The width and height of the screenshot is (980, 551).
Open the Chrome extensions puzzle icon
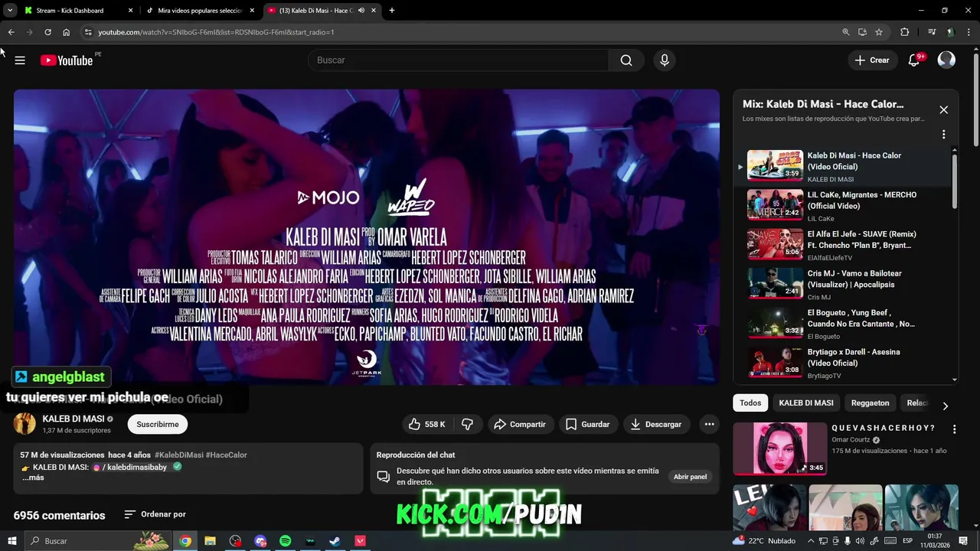tap(904, 32)
